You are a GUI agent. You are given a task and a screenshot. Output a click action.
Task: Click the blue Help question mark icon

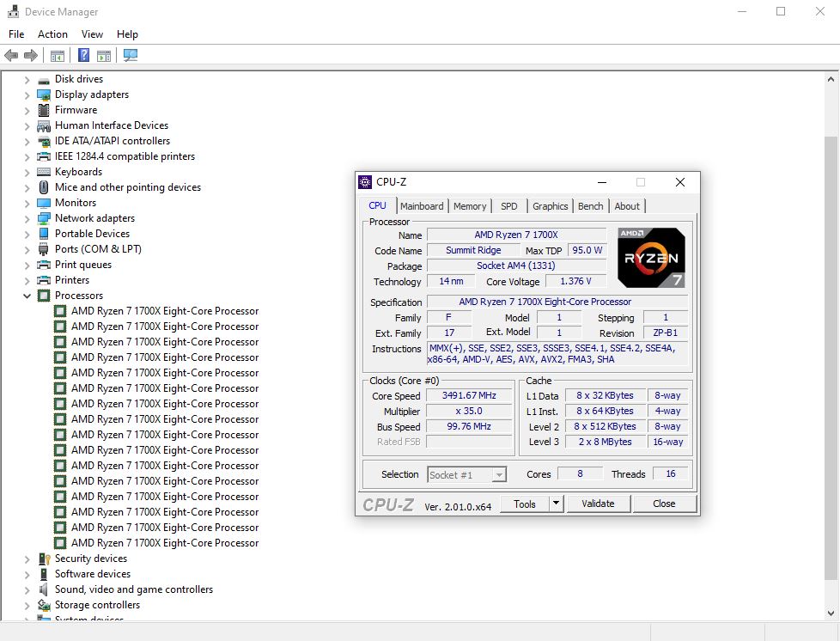pyautogui.click(x=83, y=56)
